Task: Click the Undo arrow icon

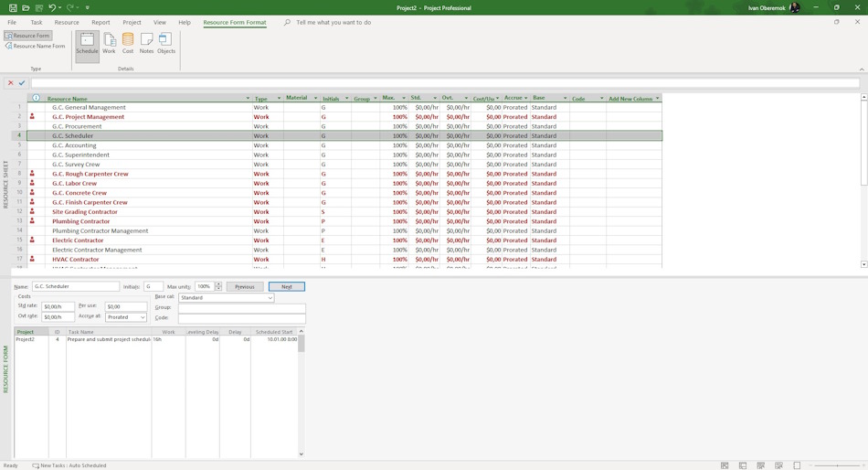Action: tap(52, 7)
